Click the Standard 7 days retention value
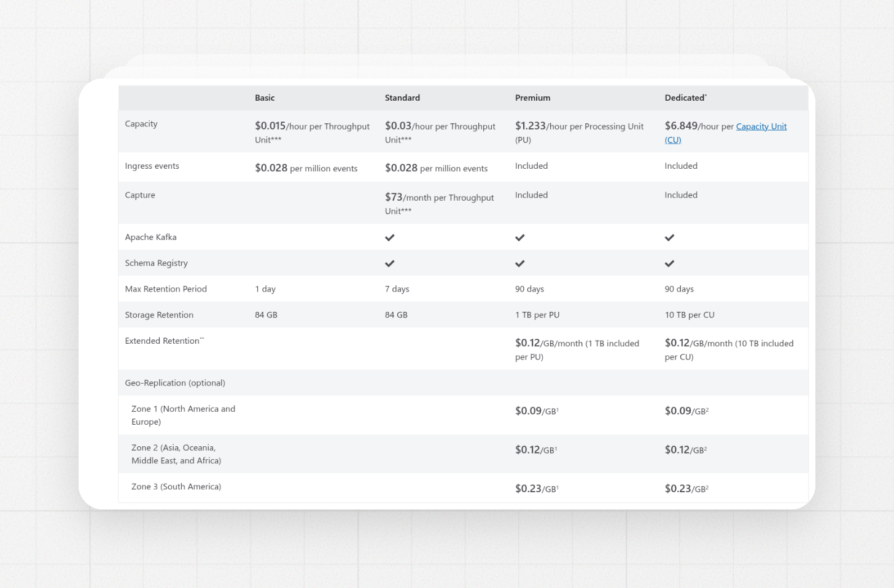894x588 pixels. tap(397, 289)
